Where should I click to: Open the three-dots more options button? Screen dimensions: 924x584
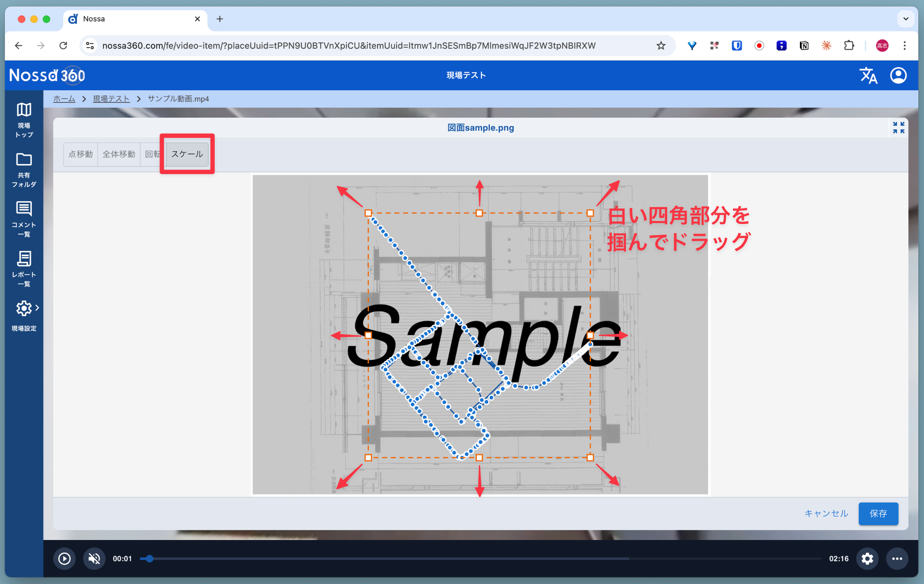tap(896, 558)
